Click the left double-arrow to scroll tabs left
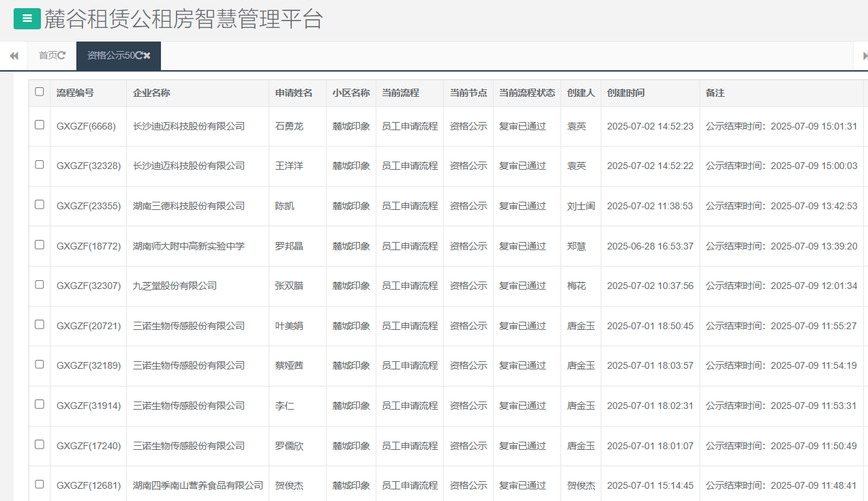The height and width of the screenshot is (501, 868). [x=14, y=56]
